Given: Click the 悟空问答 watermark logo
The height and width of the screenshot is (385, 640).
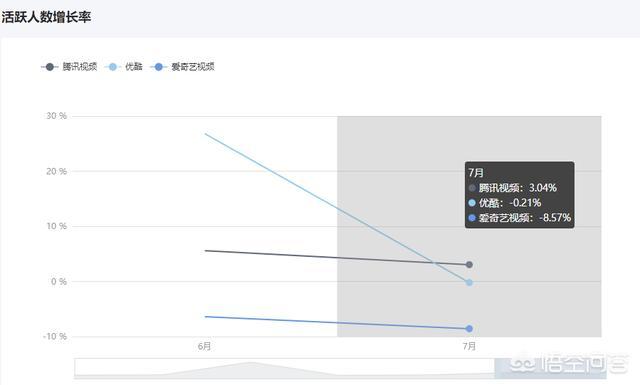Looking at the screenshot, I should pyautogui.click(x=569, y=364).
